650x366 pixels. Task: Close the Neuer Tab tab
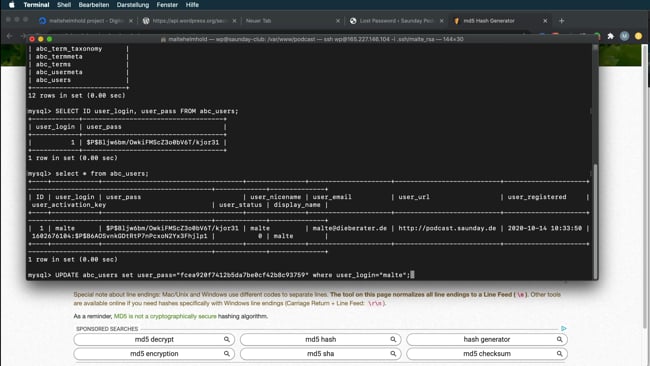click(x=338, y=21)
